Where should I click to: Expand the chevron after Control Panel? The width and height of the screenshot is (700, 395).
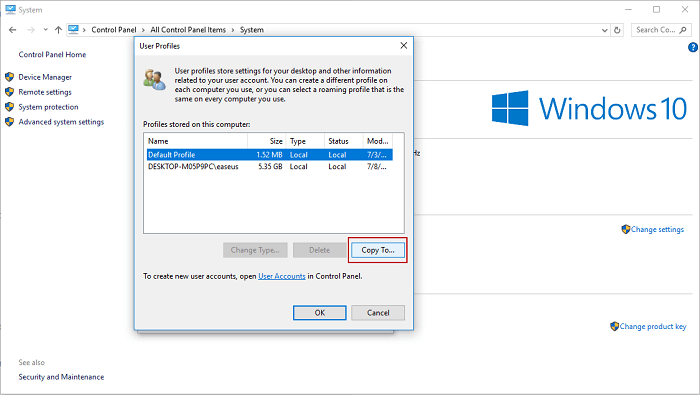coord(143,30)
